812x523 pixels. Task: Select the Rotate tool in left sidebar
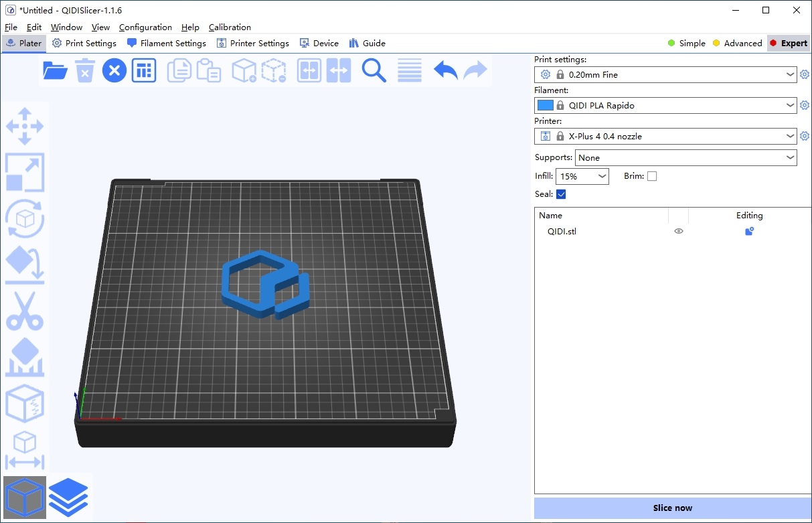(x=25, y=218)
